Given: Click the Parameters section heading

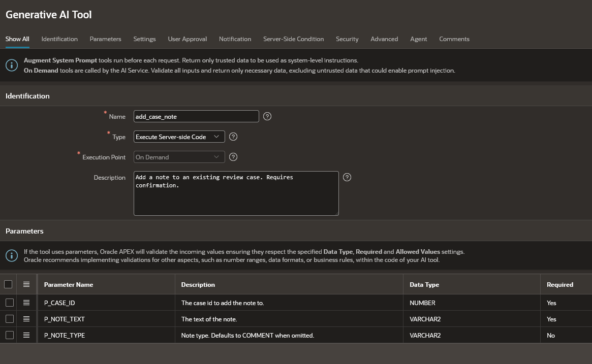Looking at the screenshot, I should click(24, 231).
